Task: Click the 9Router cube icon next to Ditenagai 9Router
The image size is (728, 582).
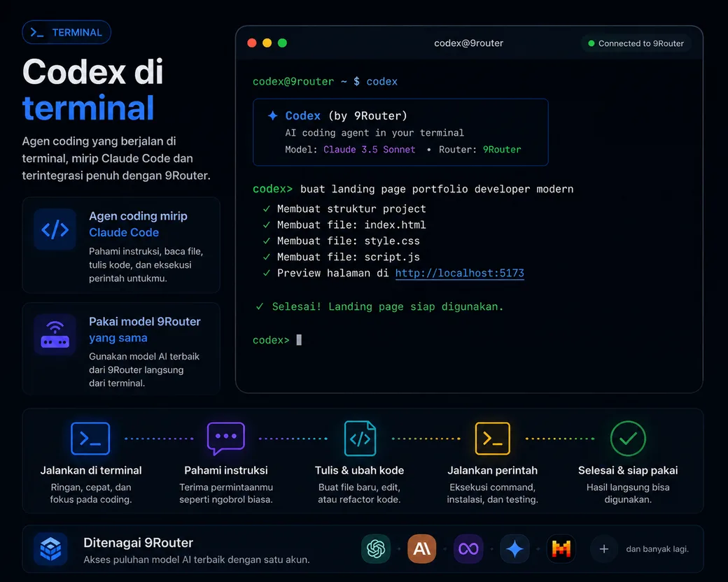Action: click(x=50, y=549)
